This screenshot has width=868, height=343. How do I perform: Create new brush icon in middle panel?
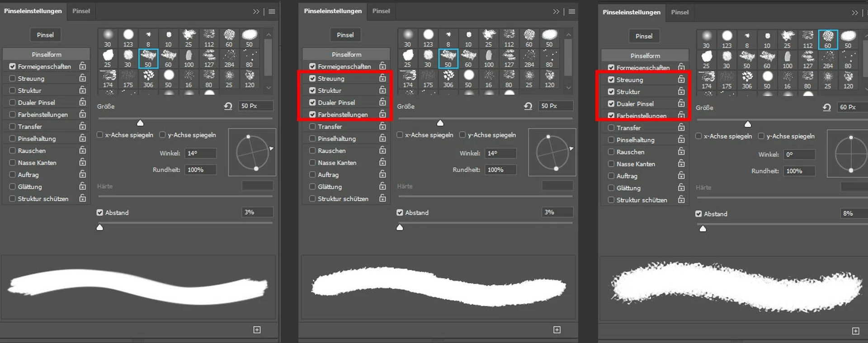tap(557, 330)
